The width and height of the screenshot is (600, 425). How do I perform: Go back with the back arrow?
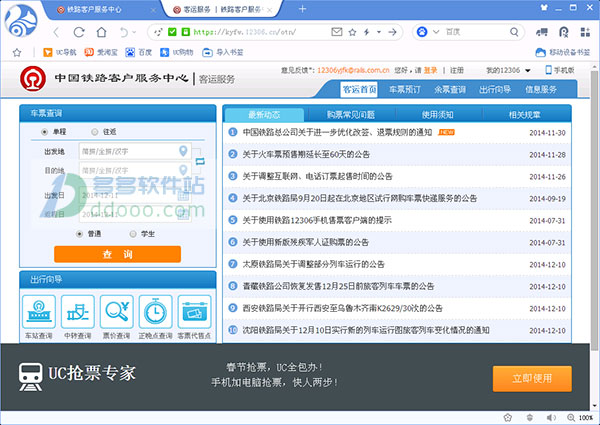[x=56, y=33]
